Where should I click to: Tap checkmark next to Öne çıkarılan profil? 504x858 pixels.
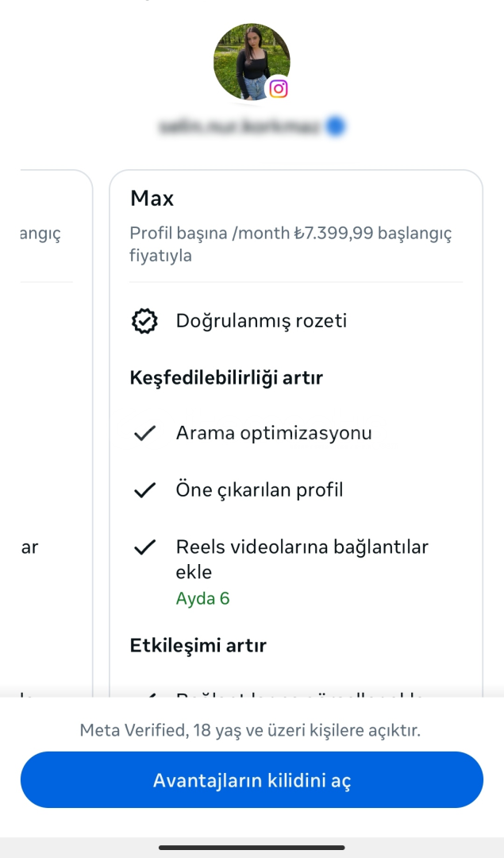[x=144, y=490]
